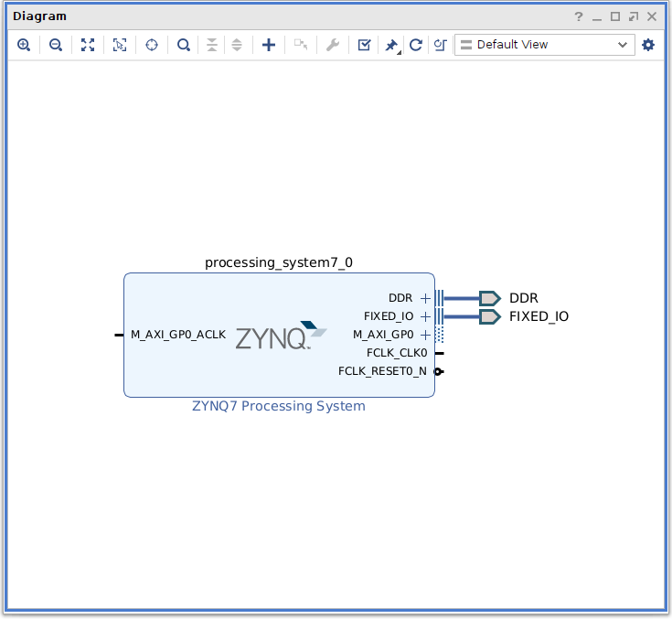Click the Select Area tool icon
The width and height of the screenshot is (672, 619).
[x=120, y=45]
